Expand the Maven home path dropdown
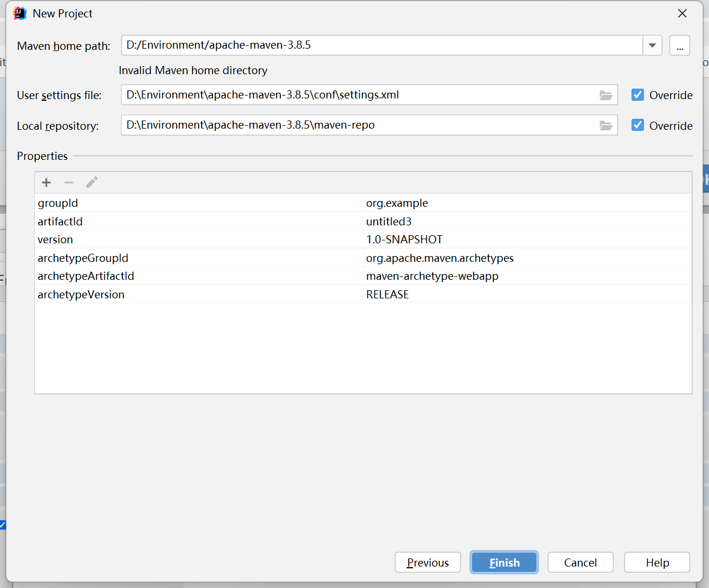 pos(652,45)
